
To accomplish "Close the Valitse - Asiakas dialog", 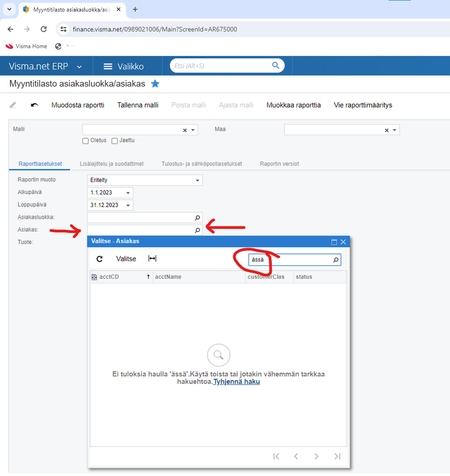I will point(343,242).
